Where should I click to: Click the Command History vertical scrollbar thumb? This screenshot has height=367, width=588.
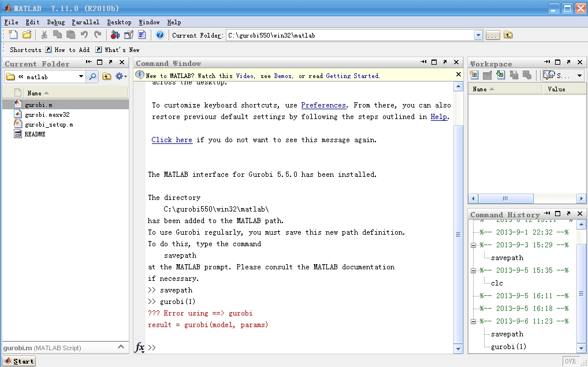pyautogui.click(x=581, y=294)
